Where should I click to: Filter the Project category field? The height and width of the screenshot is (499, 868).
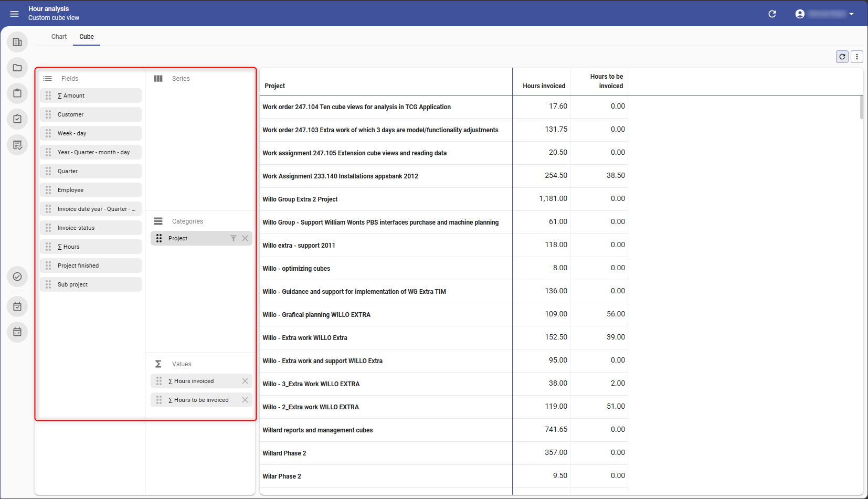click(234, 238)
